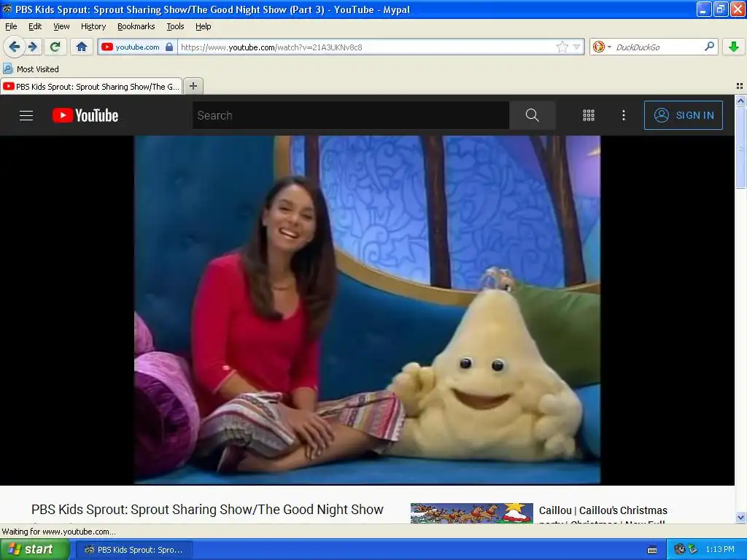Click the on-screen keyboard taskbar icon
Viewport: 747px width, 560px height.
[x=652, y=550]
